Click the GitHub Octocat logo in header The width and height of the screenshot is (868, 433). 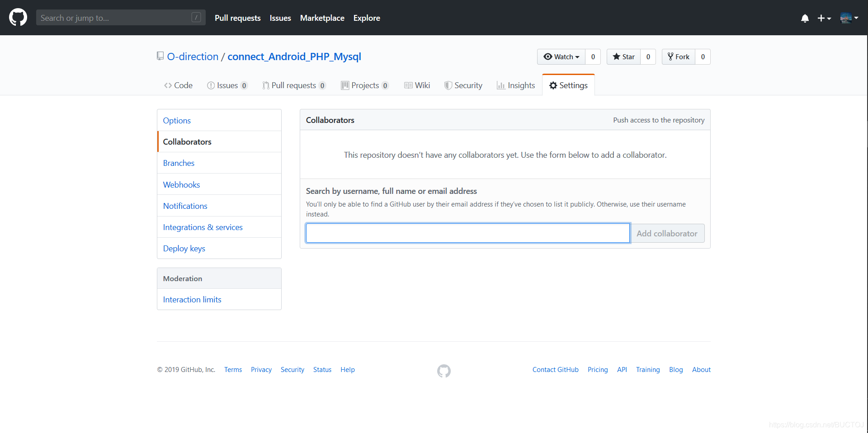(x=18, y=18)
